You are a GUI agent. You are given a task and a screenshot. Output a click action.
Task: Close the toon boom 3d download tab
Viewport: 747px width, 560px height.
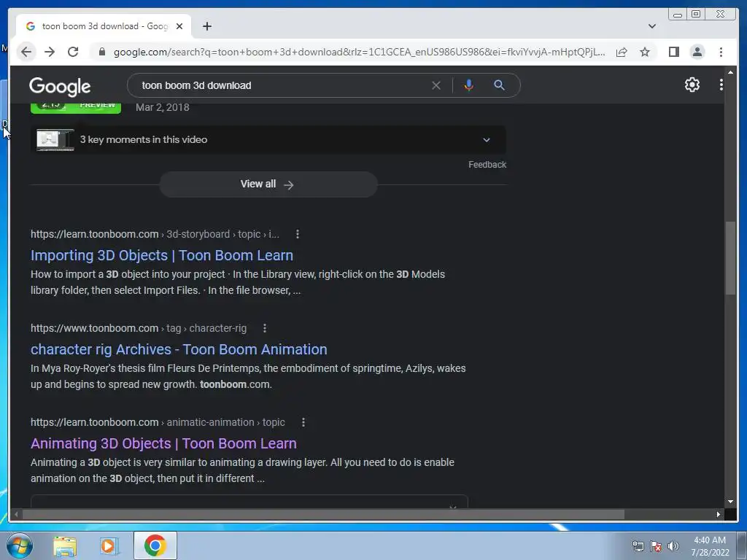[x=179, y=26]
